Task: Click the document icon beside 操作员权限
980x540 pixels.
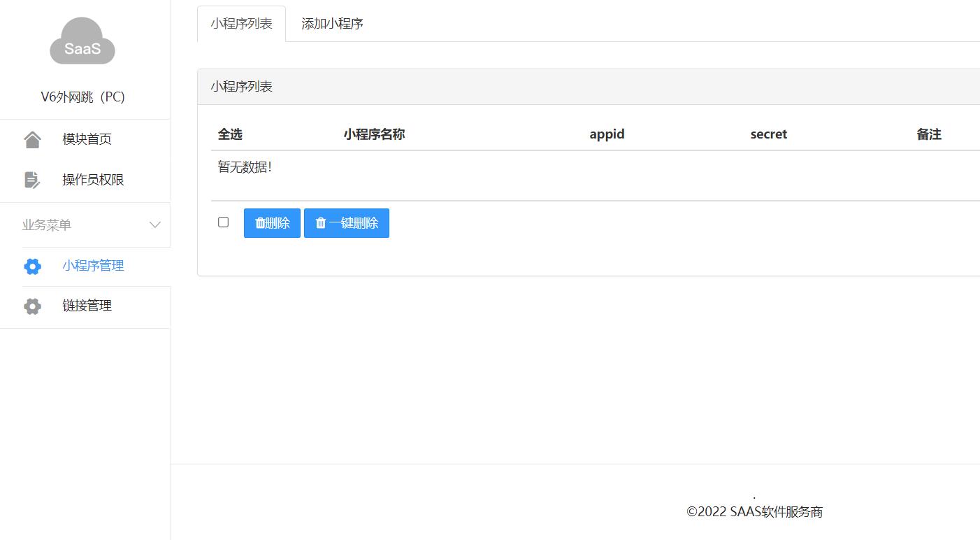Action: point(32,180)
